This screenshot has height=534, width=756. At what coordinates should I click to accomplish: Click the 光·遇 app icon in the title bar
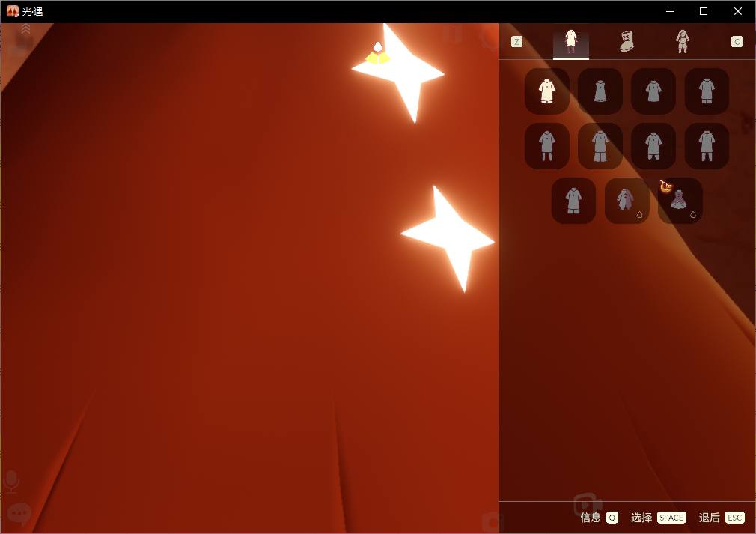pyautogui.click(x=13, y=11)
